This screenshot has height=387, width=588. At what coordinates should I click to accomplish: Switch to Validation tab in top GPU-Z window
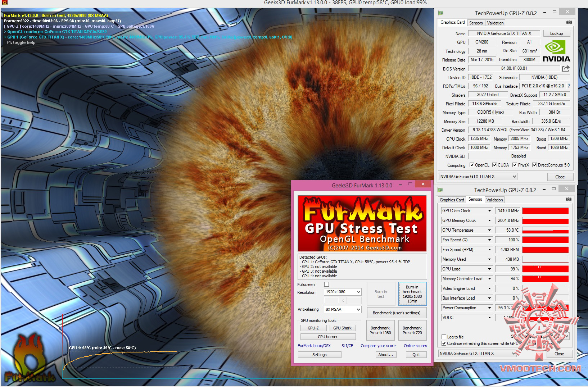tap(495, 23)
